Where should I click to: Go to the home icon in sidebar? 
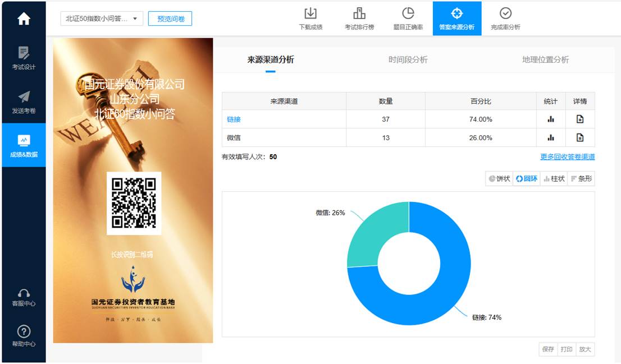pos(24,19)
